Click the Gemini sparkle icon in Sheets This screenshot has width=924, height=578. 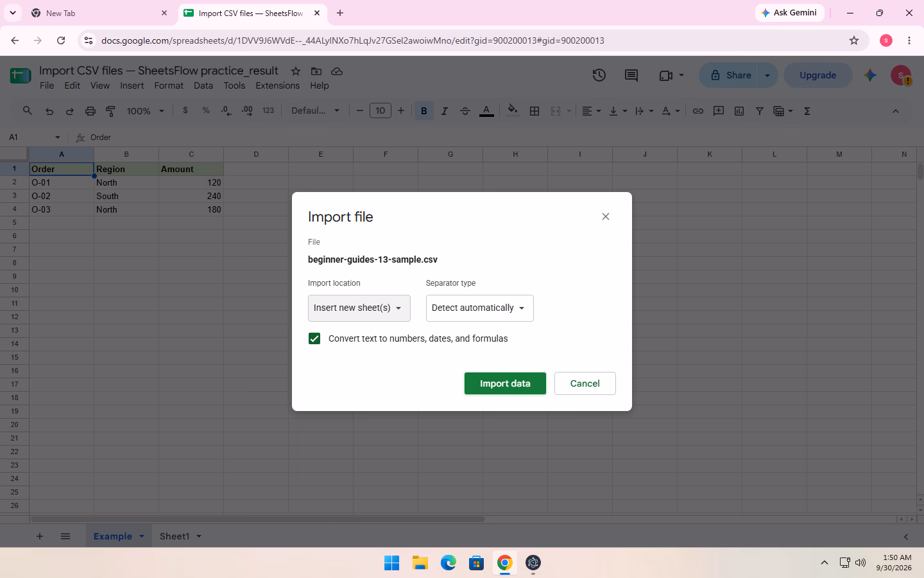[870, 75]
